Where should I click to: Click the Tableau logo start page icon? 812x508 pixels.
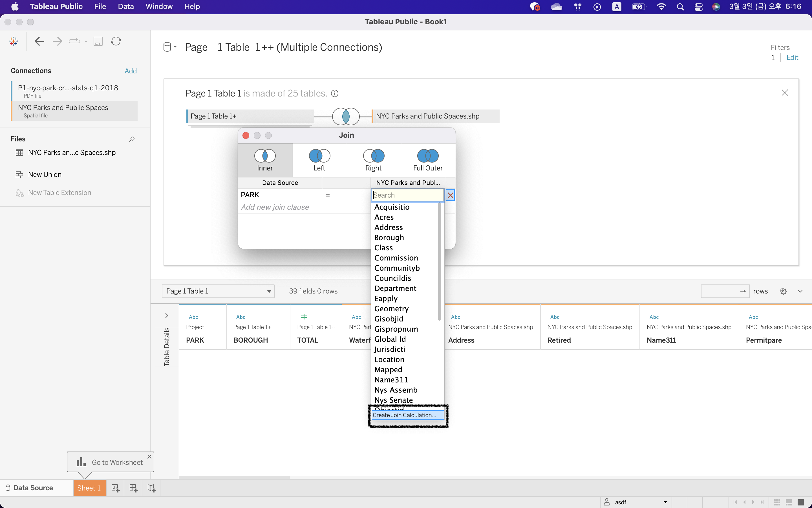click(x=14, y=41)
